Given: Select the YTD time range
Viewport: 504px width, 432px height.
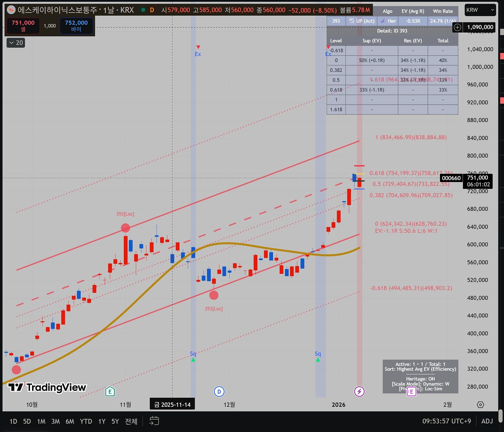Looking at the screenshot, I should [86, 421].
